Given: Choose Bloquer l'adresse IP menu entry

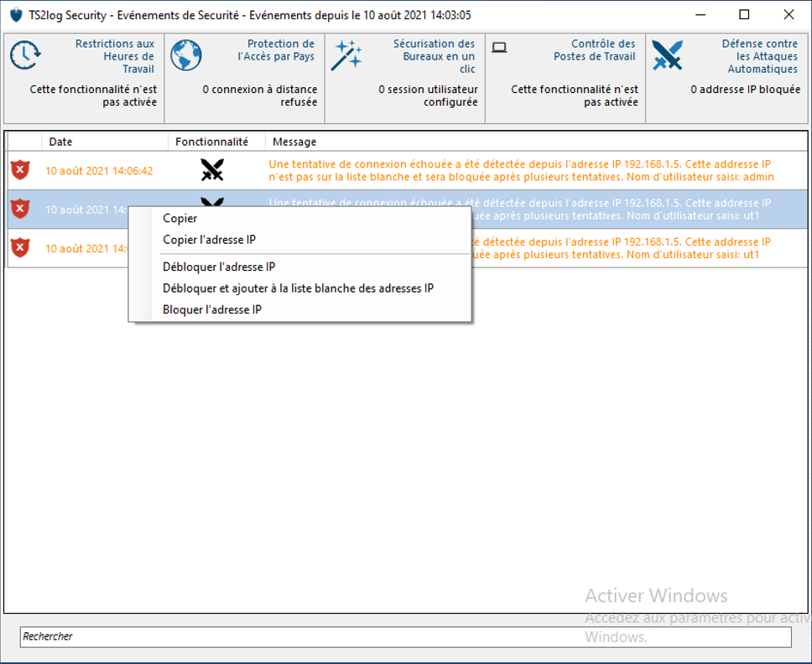Looking at the screenshot, I should tap(211, 309).
